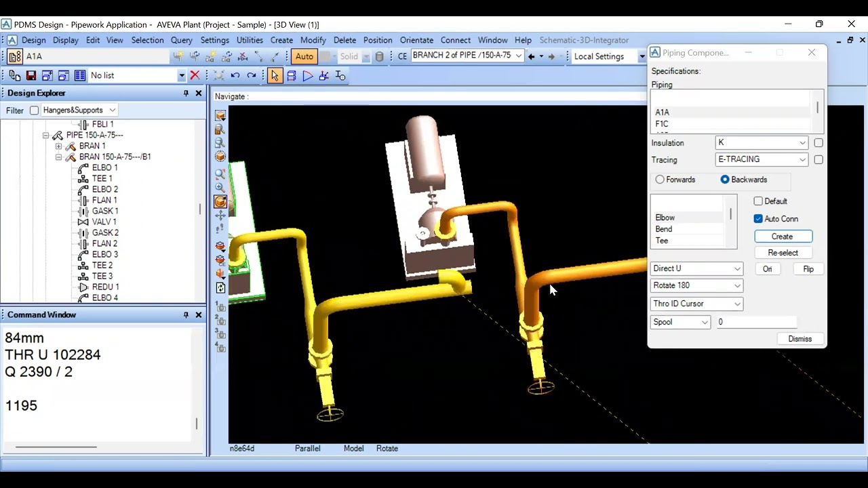Click the undo arrow icon
This screenshot has height=488, width=868.
(x=235, y=75)
